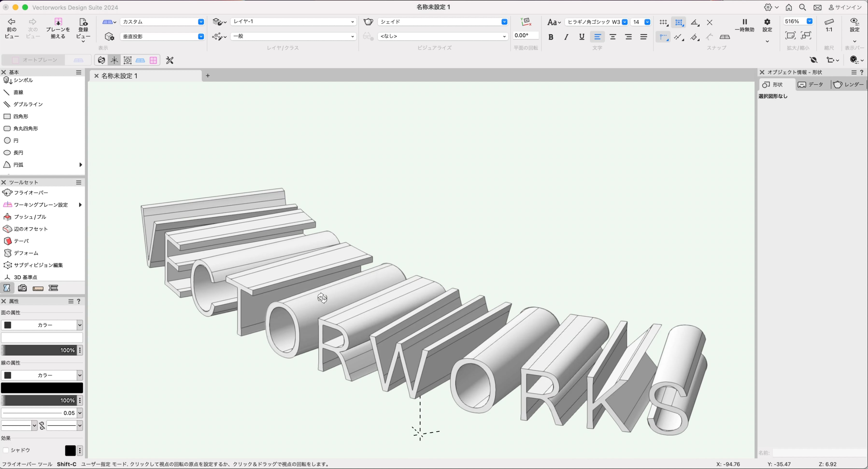Screen dimensions: 868x469
Task: Enable the シャドウ checkbox
Action: coord(6,450)
